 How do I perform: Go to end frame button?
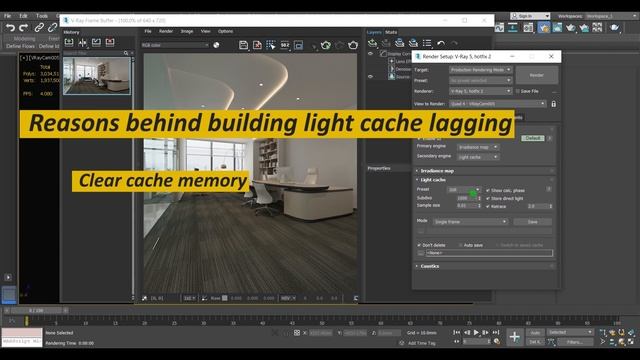tap(496, 333)
